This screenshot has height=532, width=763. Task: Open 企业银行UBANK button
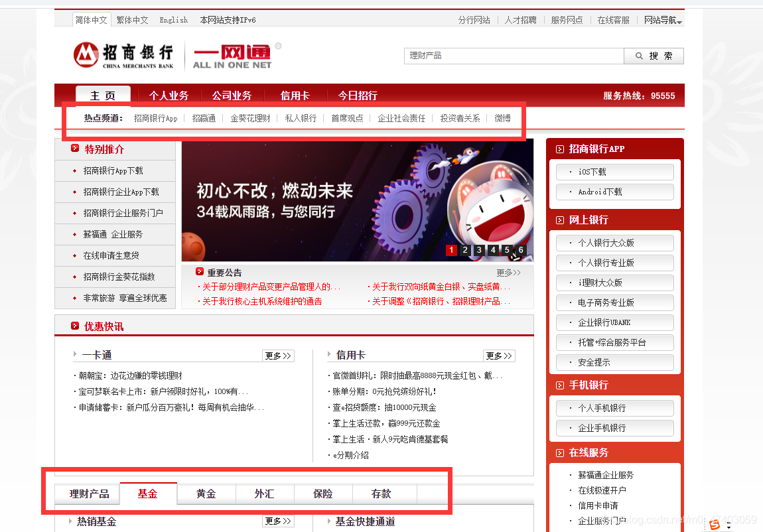click(615, 322)
